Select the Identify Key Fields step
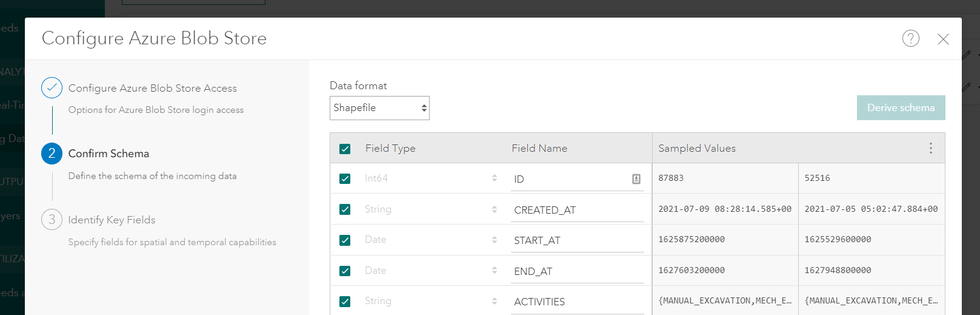Image resolution: width=980 pixels, height=315 pixels. (112, 220)
